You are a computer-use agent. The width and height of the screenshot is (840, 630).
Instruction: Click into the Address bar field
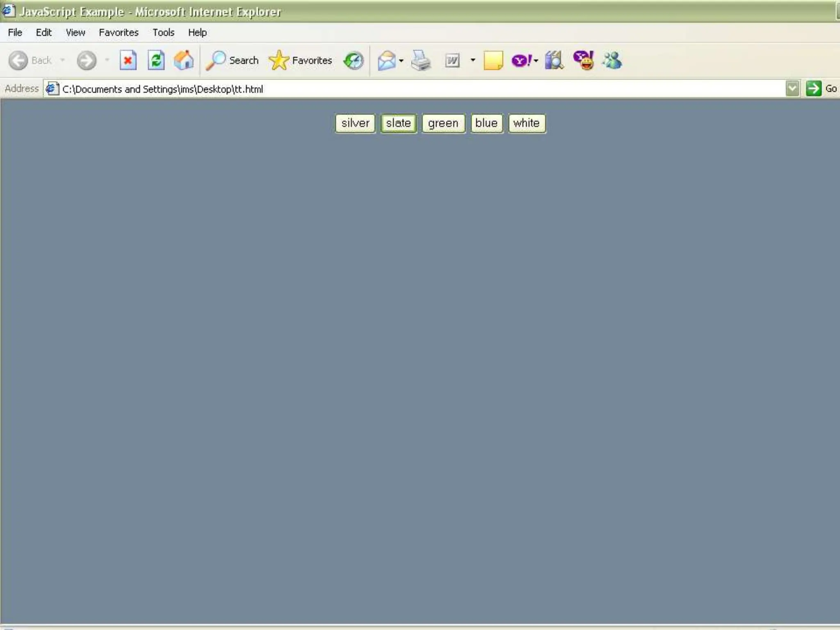(x=410, y=89)
